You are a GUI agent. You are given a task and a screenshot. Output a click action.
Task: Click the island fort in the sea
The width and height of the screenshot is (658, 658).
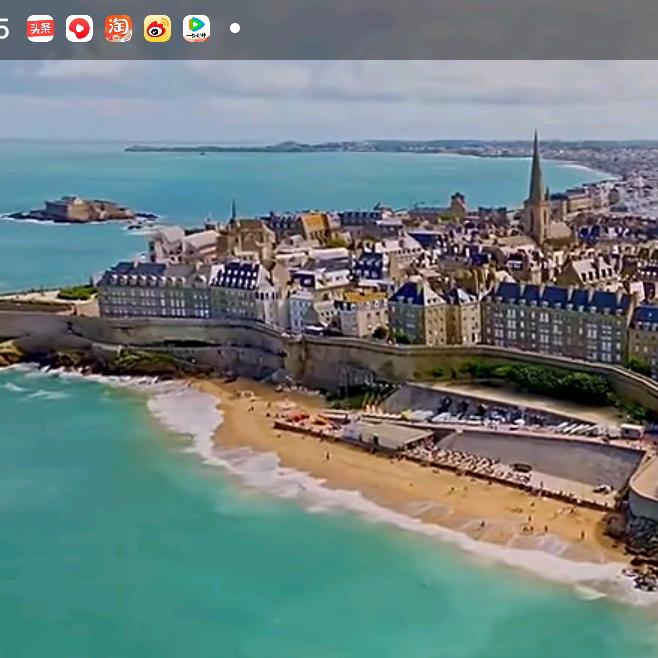tap(82, 209)
